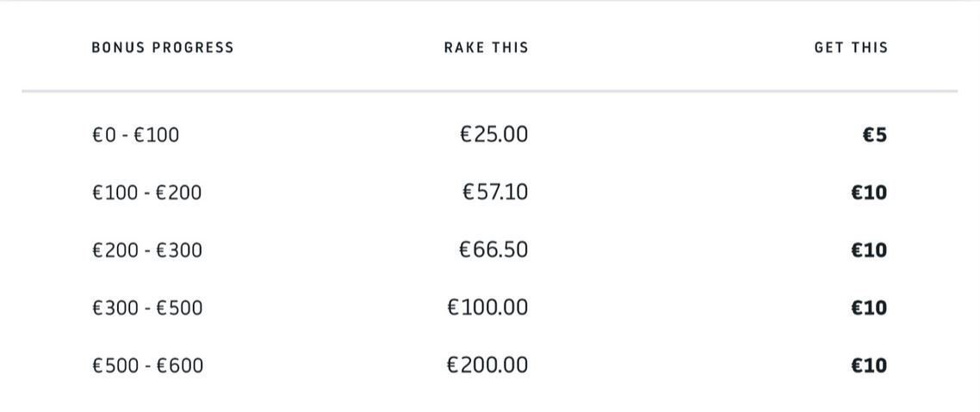Click the €200.00 rake amount

pos(487,365)
